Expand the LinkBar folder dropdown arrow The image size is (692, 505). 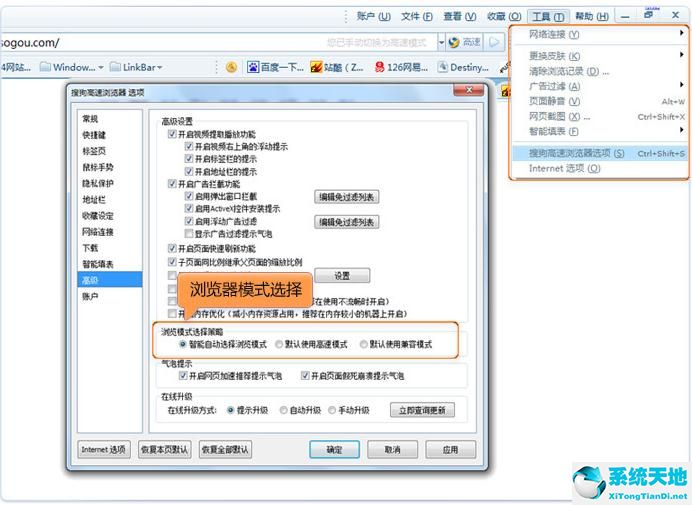pos(160,68)
